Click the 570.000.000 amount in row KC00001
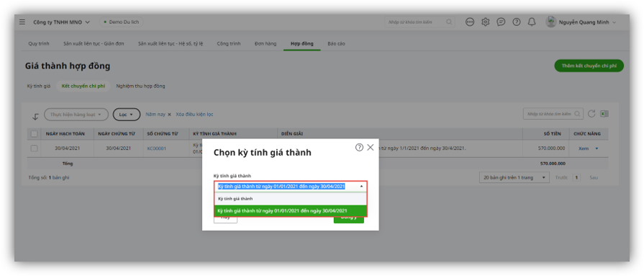The width and height of the screenshot is (644, 276). 552,148
